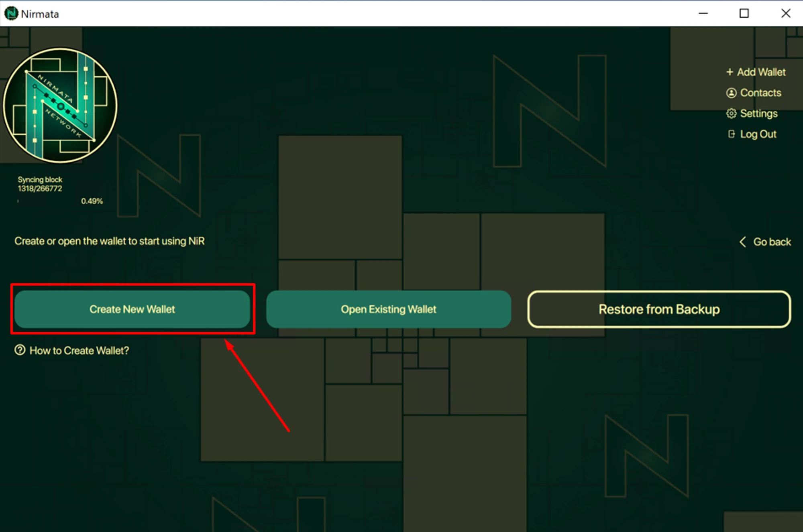Maximize the Nirmata window
Screen dimensions: 803x532
tap(744, 13)
